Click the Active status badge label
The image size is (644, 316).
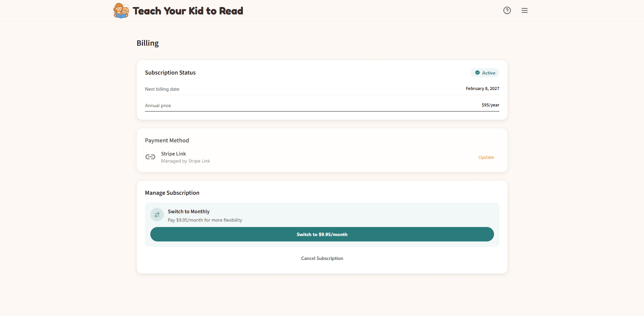coord(489,73)
